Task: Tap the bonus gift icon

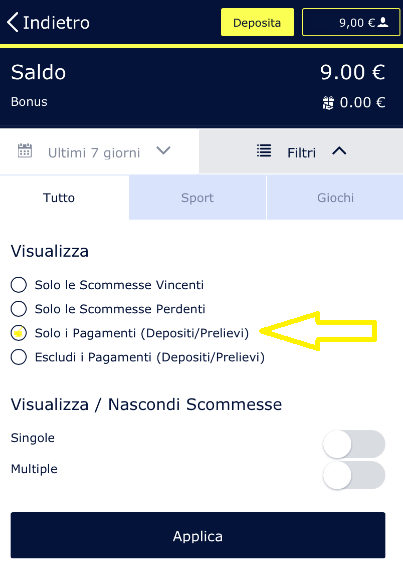Action: 328,103
